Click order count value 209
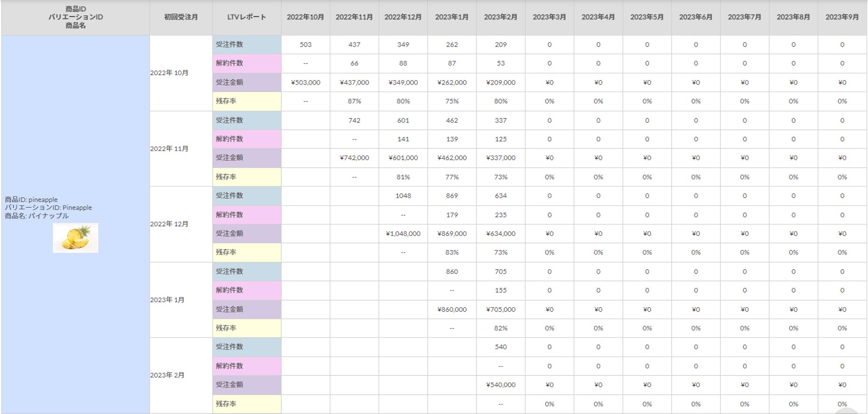Image resolution: width=868 pixels, height=414 pixels. 501,45
